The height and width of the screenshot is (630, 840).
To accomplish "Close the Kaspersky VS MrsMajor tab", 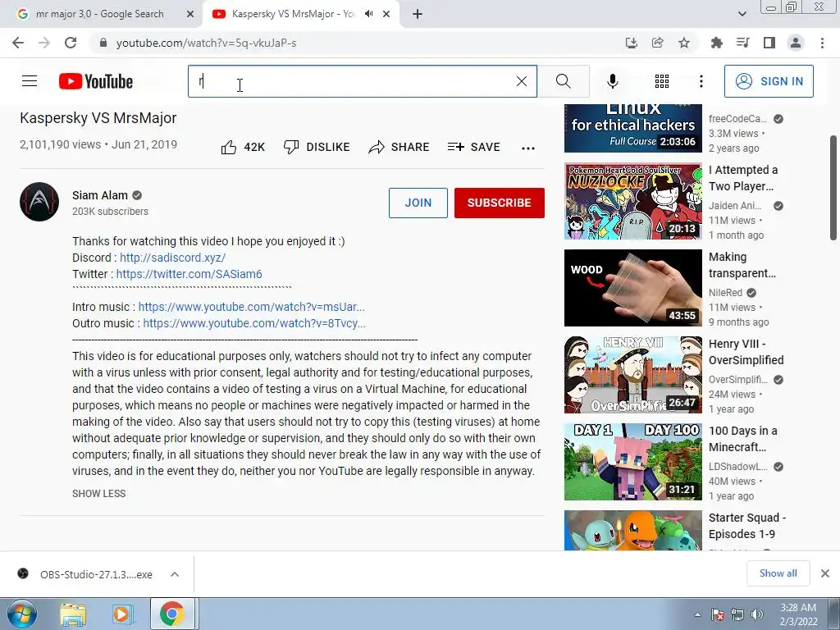I will (x=386, y=14).
